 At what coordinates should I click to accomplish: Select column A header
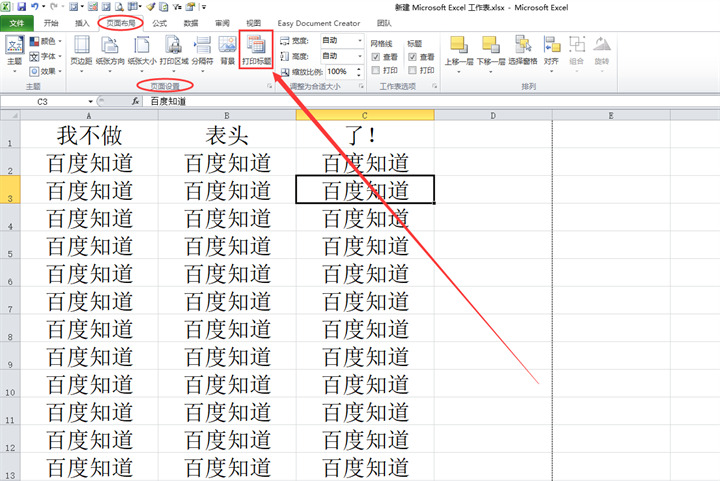89,116
